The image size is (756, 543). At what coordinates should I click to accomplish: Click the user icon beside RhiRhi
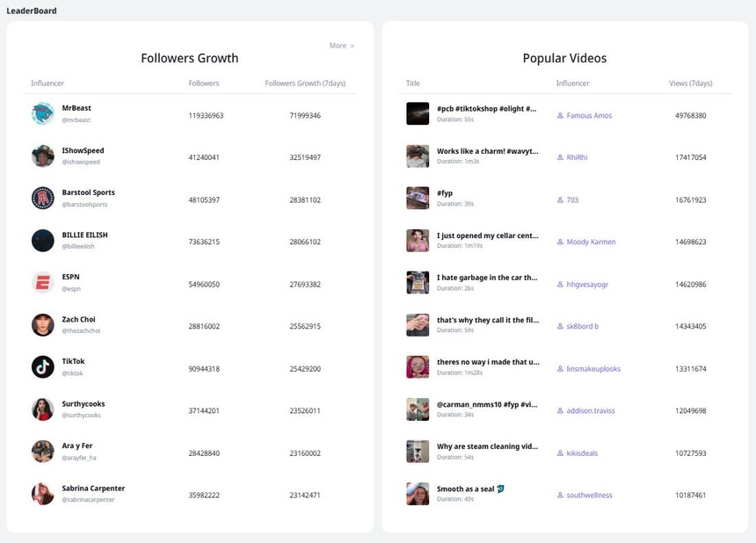[x=560, y=158]
